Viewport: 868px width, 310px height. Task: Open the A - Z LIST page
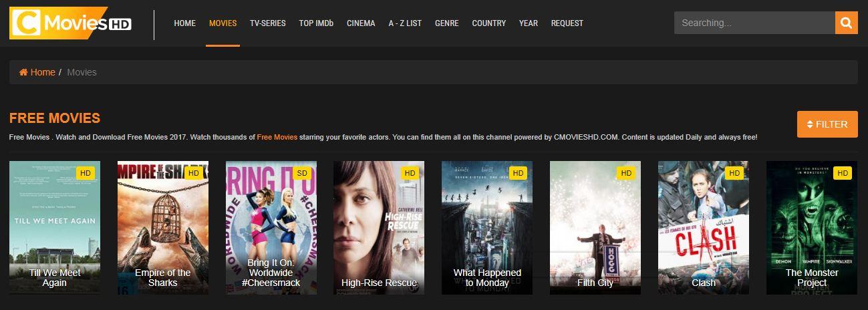click(x=405, y=23)
